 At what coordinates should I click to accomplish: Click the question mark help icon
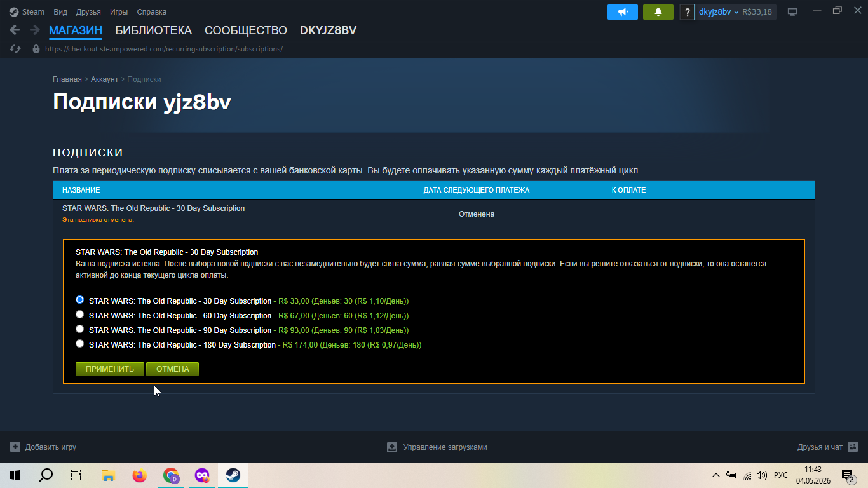click(x=687, y=12)
